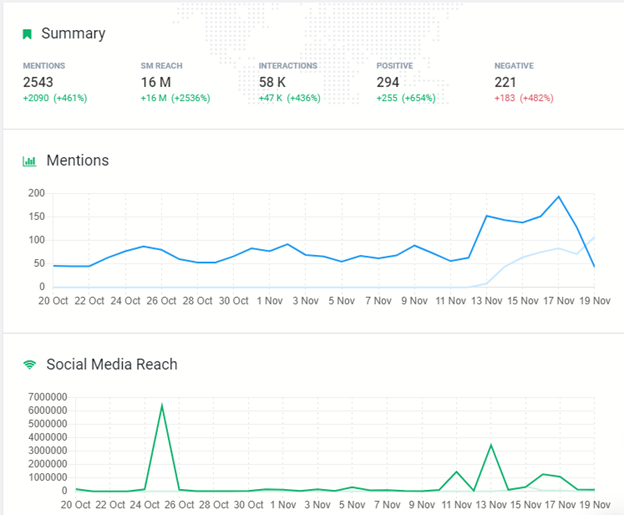624x515 pixels.
Task: Click the wifi icon beside Social Media Reach
Action: tap(29, 365)
